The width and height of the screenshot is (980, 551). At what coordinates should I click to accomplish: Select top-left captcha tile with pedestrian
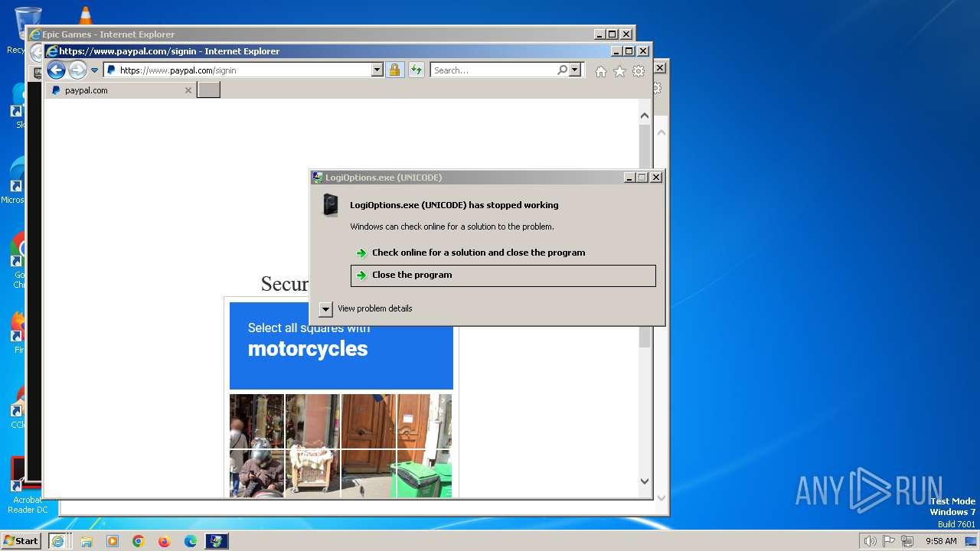coord(256,421)
